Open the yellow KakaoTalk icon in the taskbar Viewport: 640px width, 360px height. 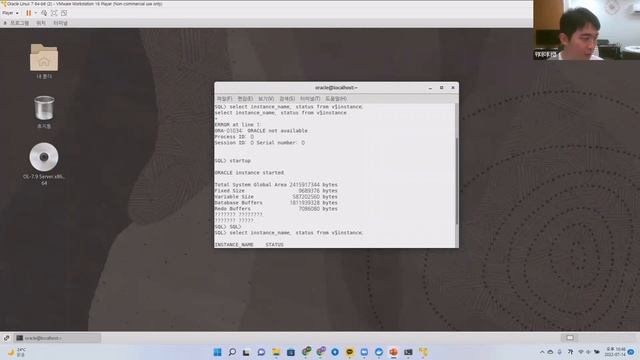click(349, 352)
